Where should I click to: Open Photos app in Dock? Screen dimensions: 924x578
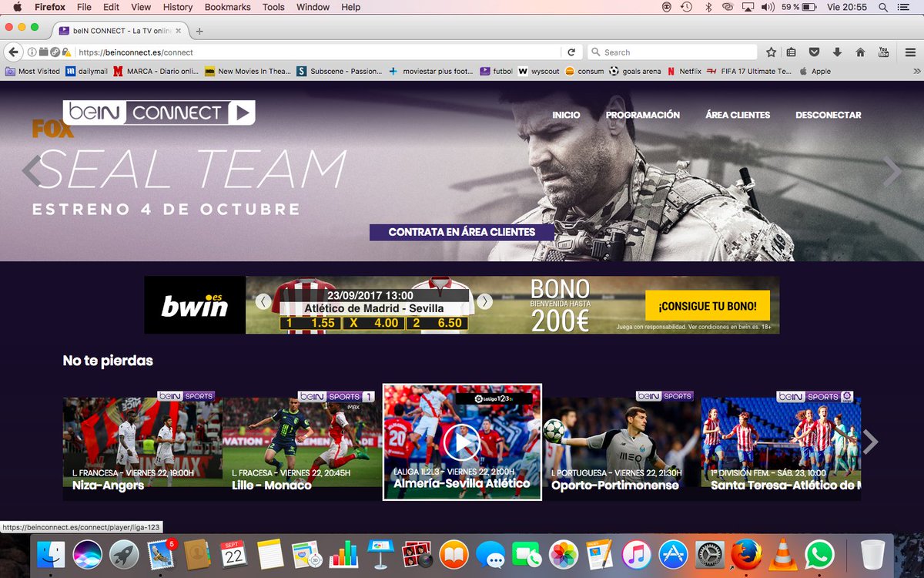coord(564,554)
